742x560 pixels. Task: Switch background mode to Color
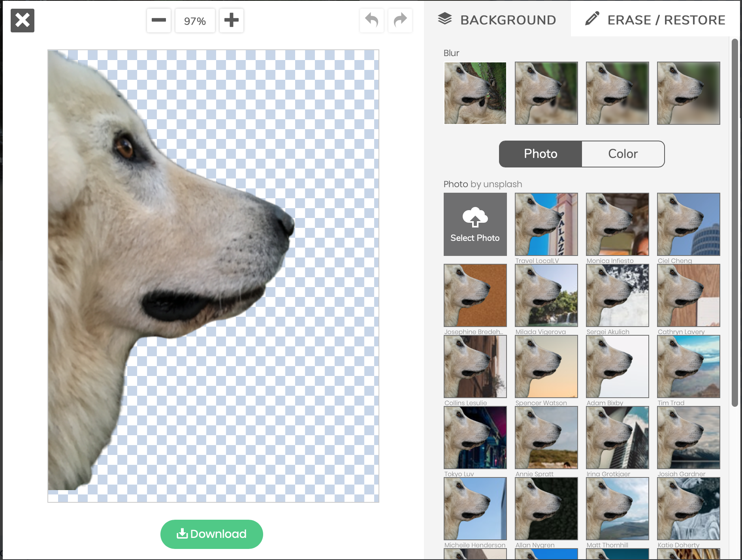[x=622, y=154]
